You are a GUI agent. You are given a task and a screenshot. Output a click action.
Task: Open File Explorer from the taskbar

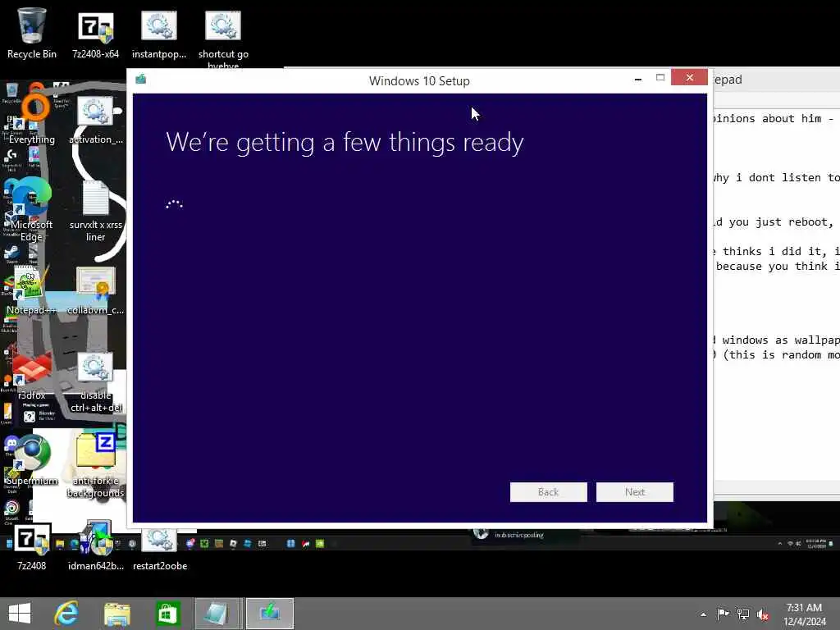(116, 614)
